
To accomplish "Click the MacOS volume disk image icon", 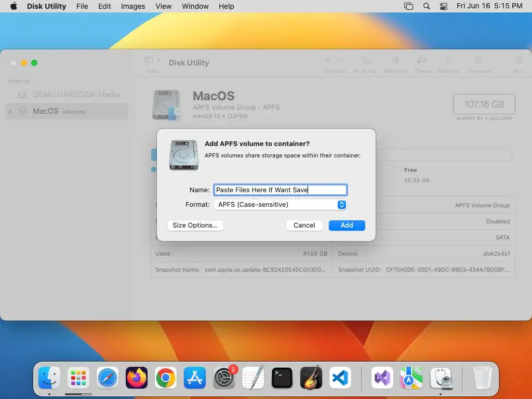I will pyautogui.click(x=166, y=105).
